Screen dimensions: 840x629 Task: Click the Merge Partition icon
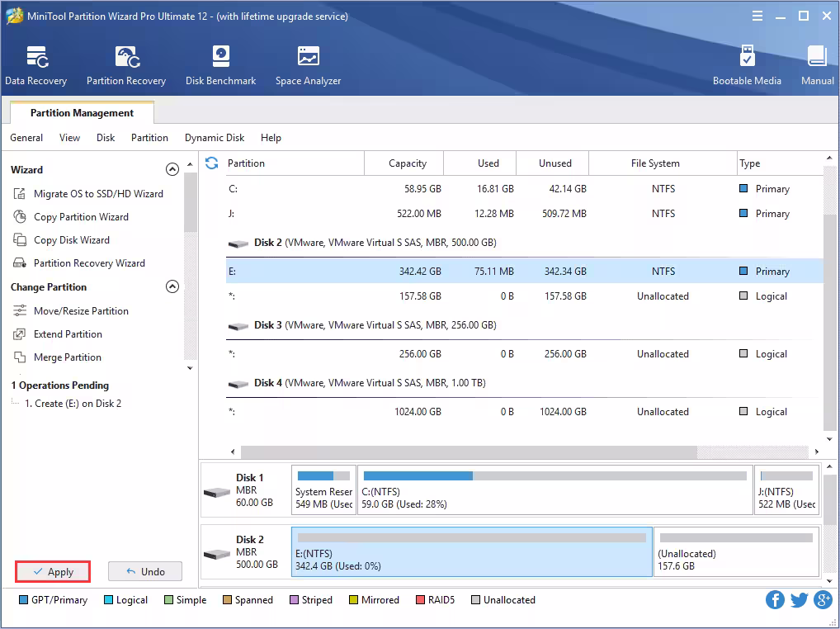click(x=20, y=357)
